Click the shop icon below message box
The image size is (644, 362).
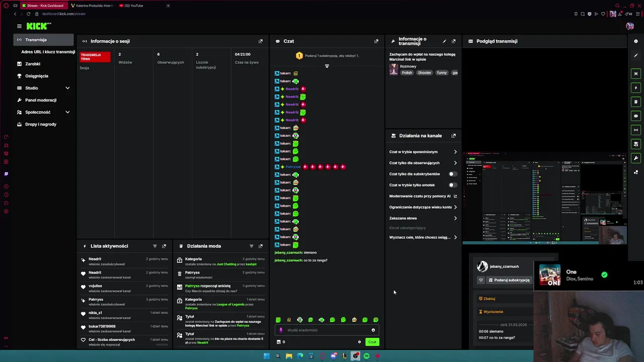279,342
